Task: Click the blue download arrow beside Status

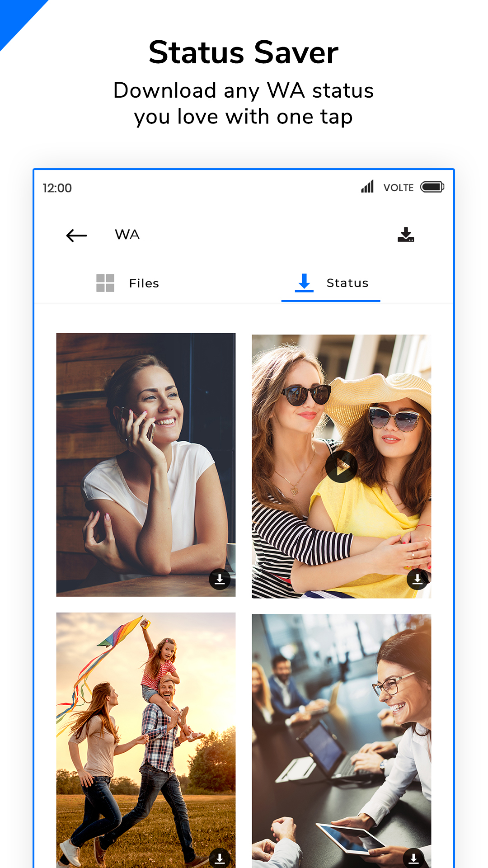Action: pos(304,283)
